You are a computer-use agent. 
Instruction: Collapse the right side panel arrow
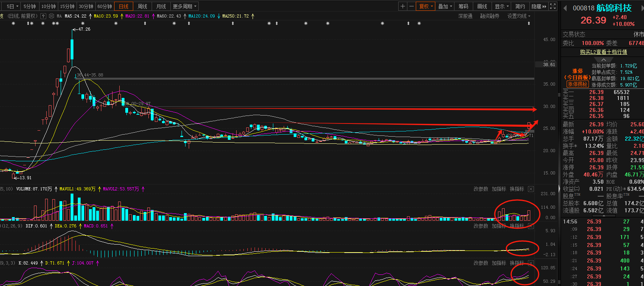coord(559,189)
